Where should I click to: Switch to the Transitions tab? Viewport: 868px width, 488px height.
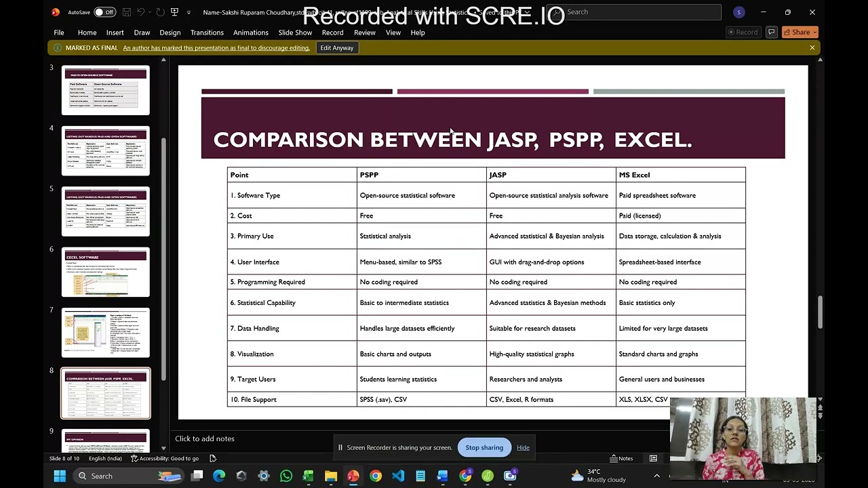[207, 33]
